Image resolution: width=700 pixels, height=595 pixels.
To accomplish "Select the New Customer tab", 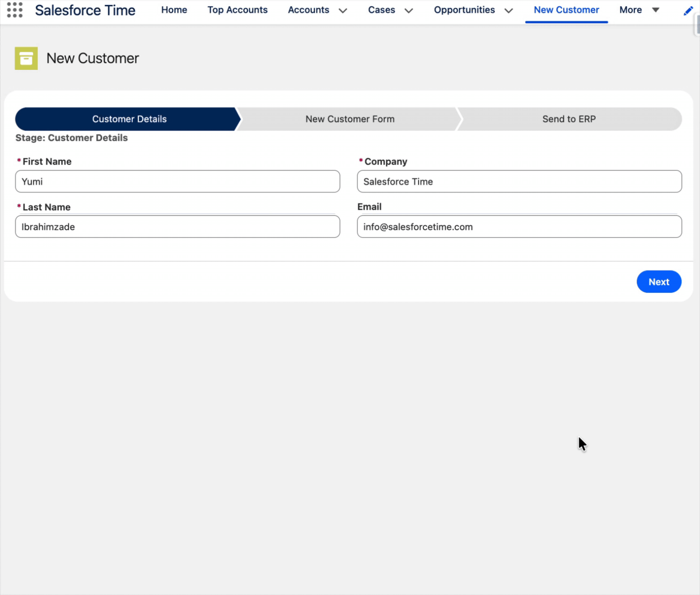I will coord(566,10).
